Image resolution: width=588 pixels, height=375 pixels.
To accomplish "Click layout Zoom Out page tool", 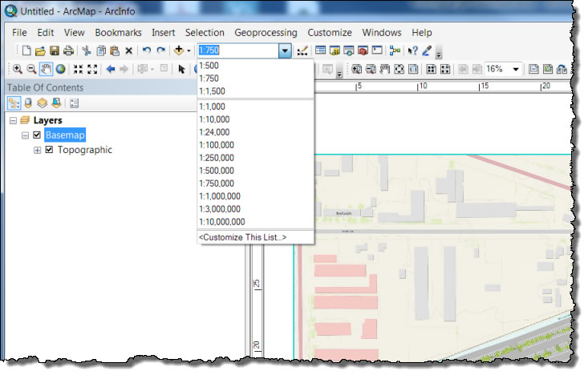I will 371,69.
